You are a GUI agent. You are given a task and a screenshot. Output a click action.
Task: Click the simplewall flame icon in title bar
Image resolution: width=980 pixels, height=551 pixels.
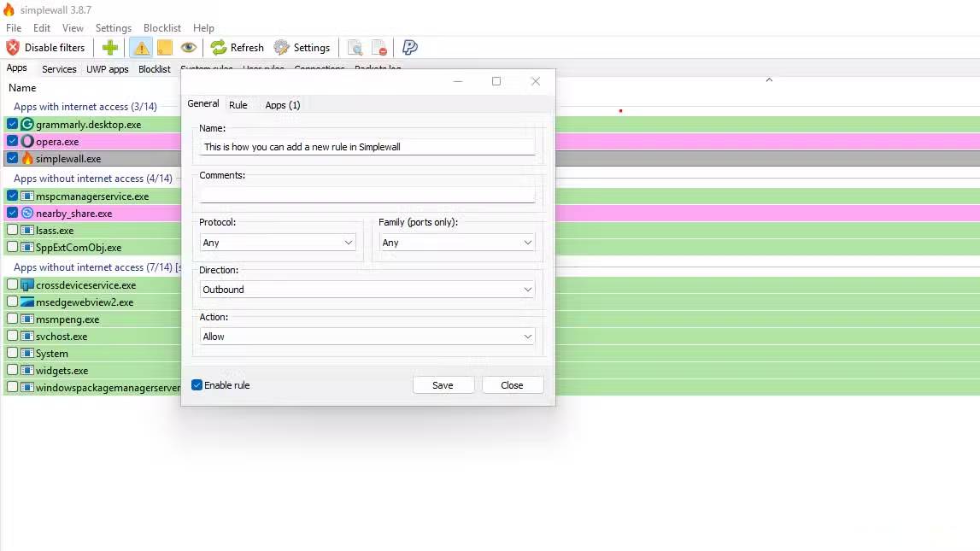9,9
